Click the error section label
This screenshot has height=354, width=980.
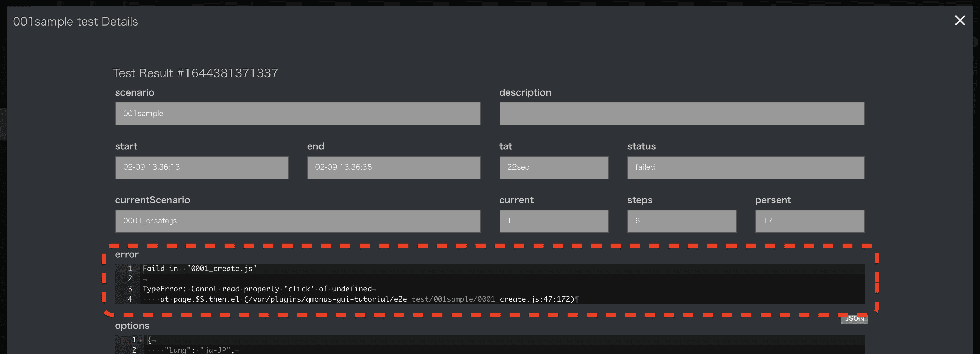pyautogui.click(x=127, y=255)
